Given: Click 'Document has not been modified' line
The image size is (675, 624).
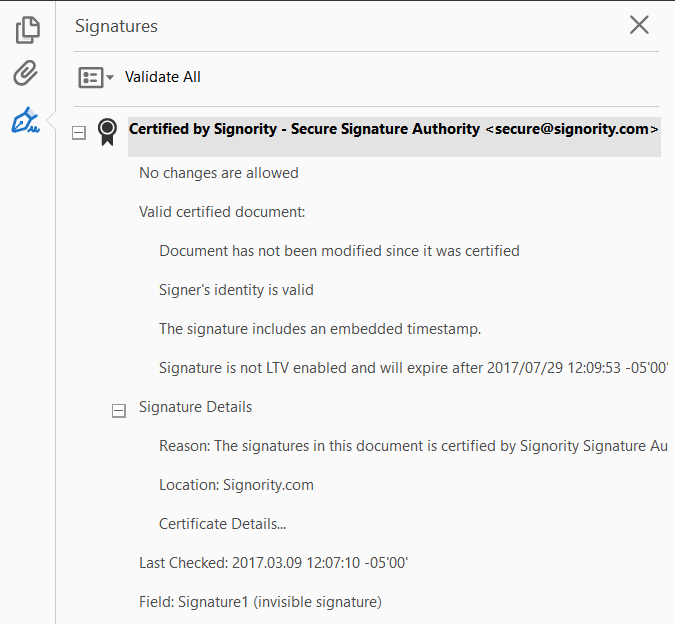Looking at the screenshot, I should (339, 251).
